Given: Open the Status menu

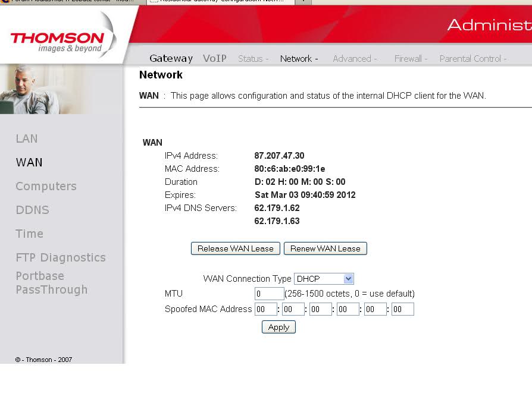Looking at the screenshot, I should pyautogui.click(x=253, y=59).
